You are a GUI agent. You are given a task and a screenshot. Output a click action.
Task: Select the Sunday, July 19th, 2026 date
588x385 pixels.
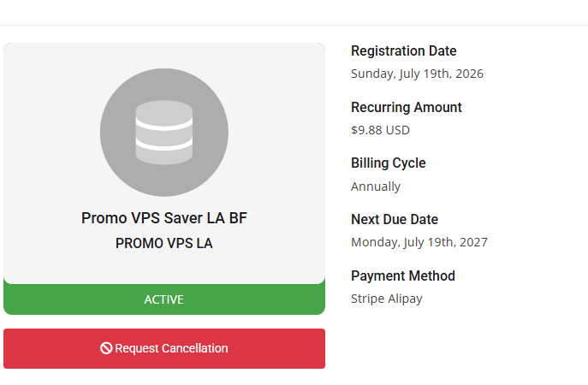pos(417,74)
